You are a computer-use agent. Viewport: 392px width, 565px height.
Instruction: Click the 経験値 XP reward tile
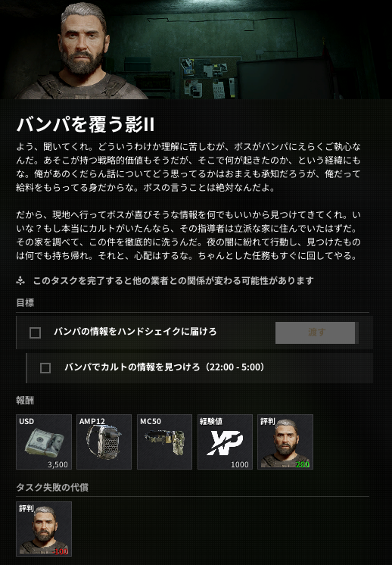[225, 442]
